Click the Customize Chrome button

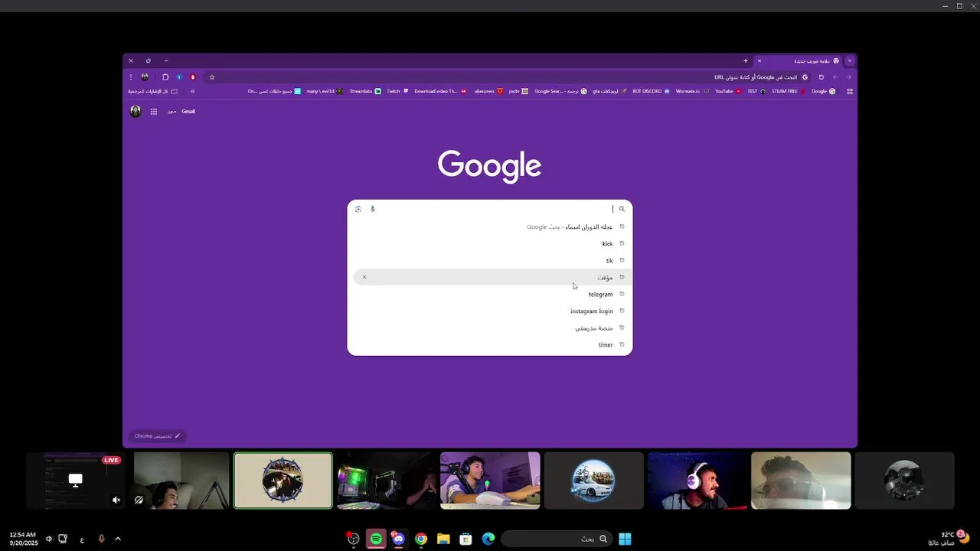pyautogui.click(x=158, y=436)
